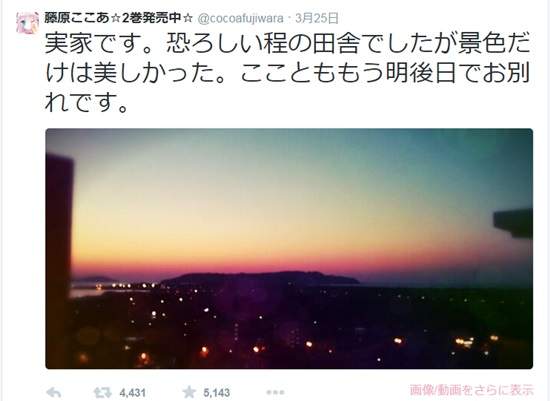Click the dark island silhouette in the photo
The height and width of the screenshot is (401, 550).
pos(260,279)
